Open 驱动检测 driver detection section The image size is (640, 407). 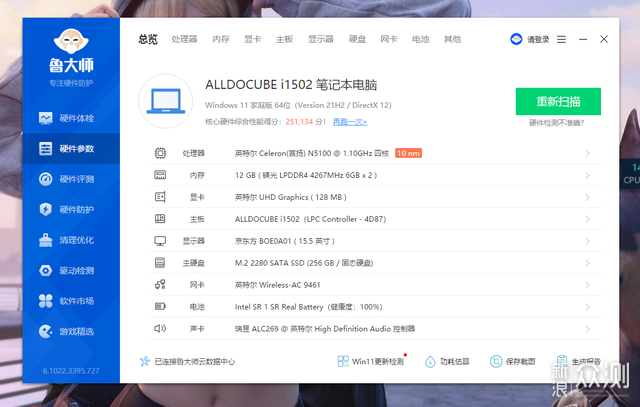coord(71,271)
